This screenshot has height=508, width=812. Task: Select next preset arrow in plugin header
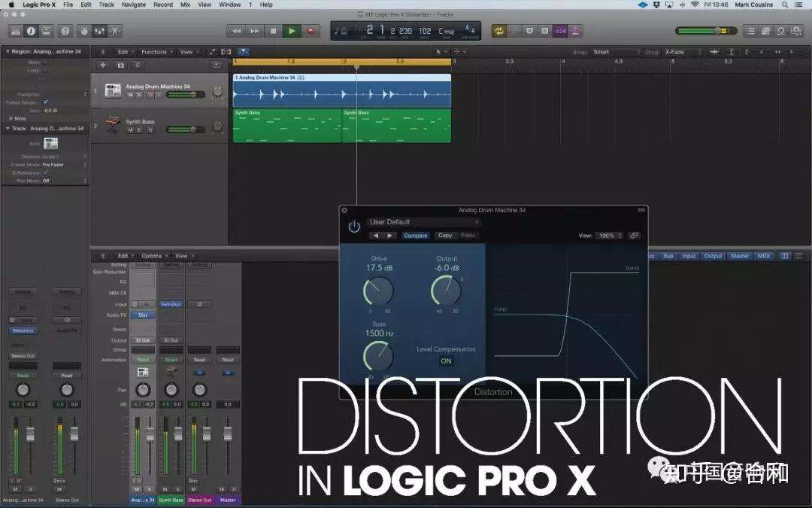point(389,236)
